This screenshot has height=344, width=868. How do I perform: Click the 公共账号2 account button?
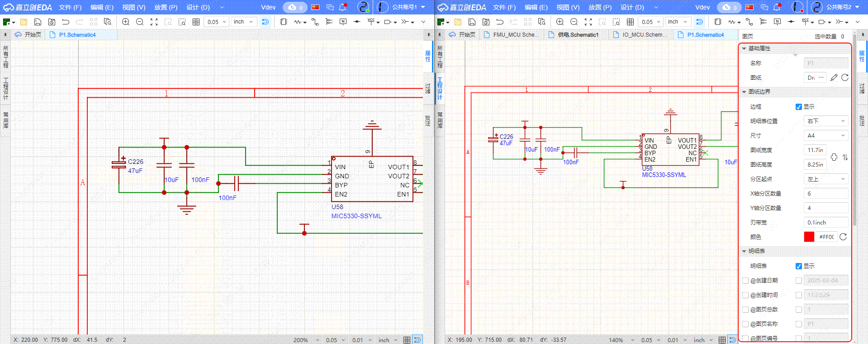coord(838,7)
